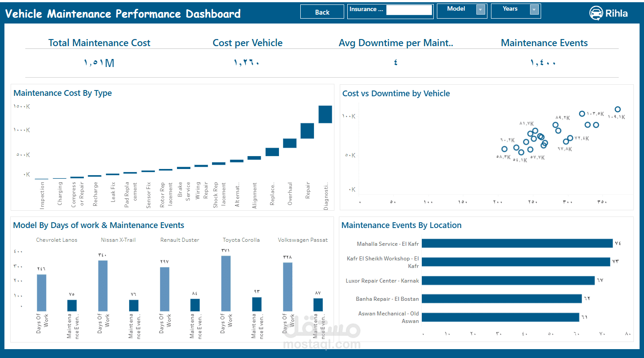Viewport: 644px width, 358px height.
Task: Click the scatter point labeled 67.8K
Action: click(x=566, y=142)
